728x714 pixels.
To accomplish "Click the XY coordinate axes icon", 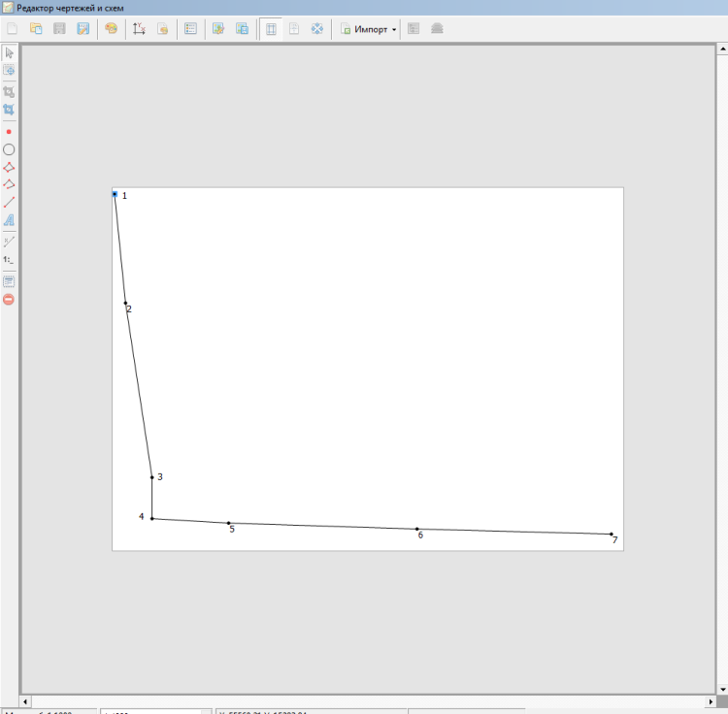I will pos(139,29).
